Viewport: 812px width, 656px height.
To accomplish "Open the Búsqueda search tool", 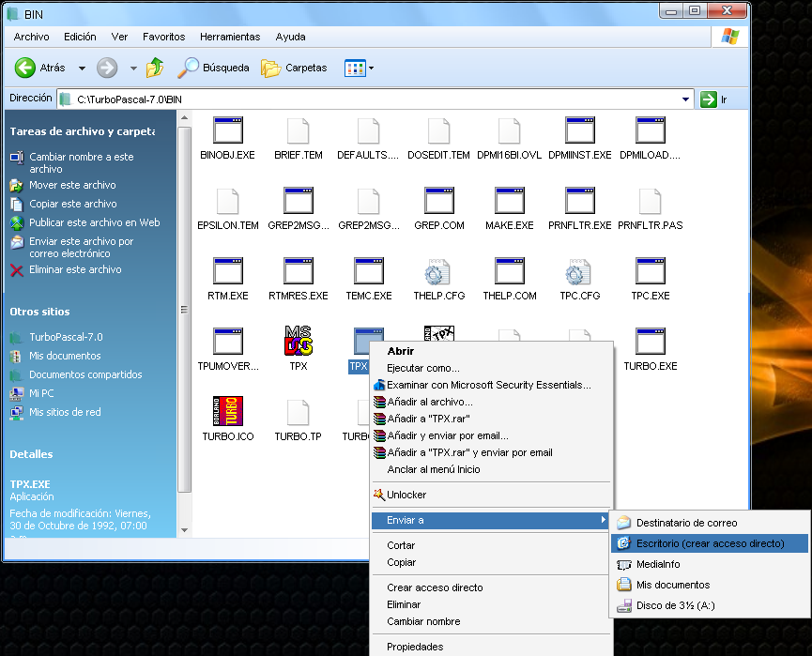I will pos(213,68).
